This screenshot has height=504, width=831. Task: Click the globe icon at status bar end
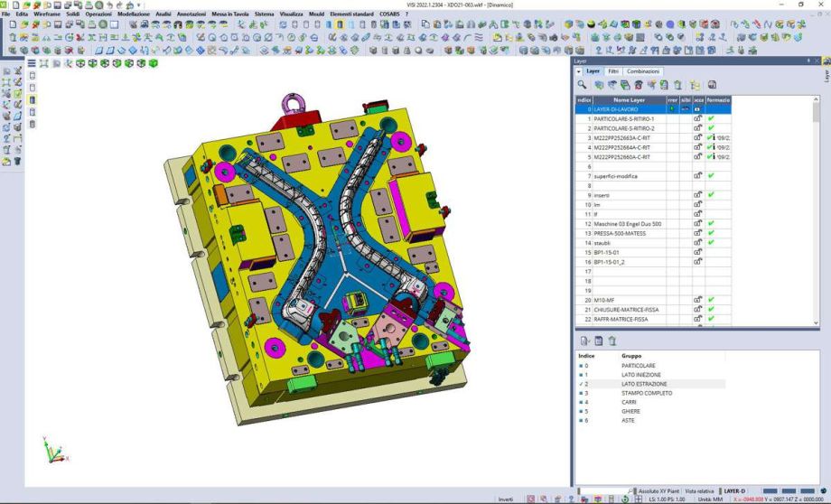[823, 491]
